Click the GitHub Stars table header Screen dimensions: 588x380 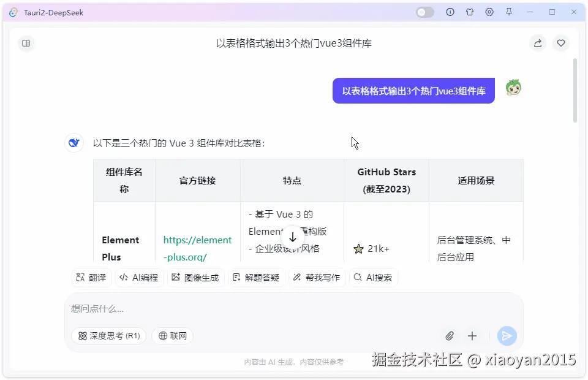pyautogui.click(x=386, y=180)
